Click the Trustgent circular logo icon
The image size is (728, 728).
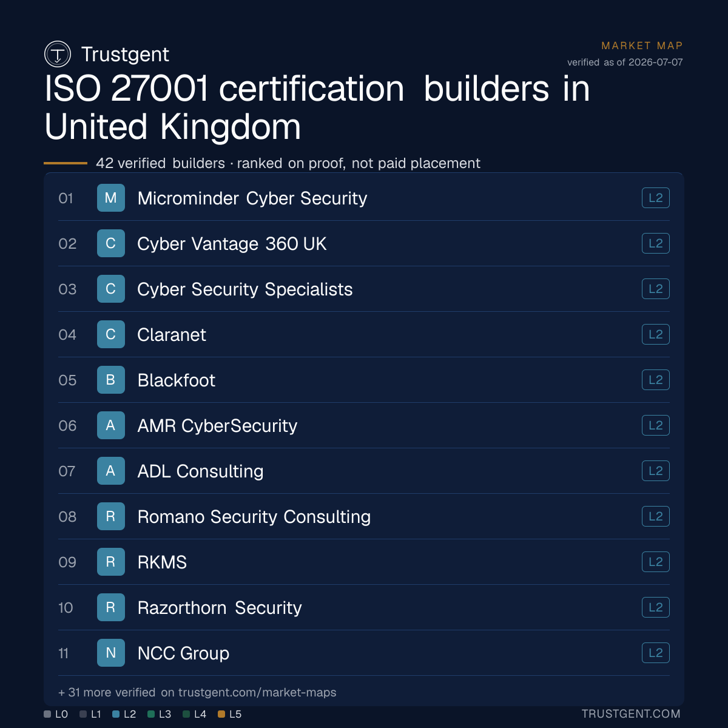pyautogui.click(x=58, y=55)
